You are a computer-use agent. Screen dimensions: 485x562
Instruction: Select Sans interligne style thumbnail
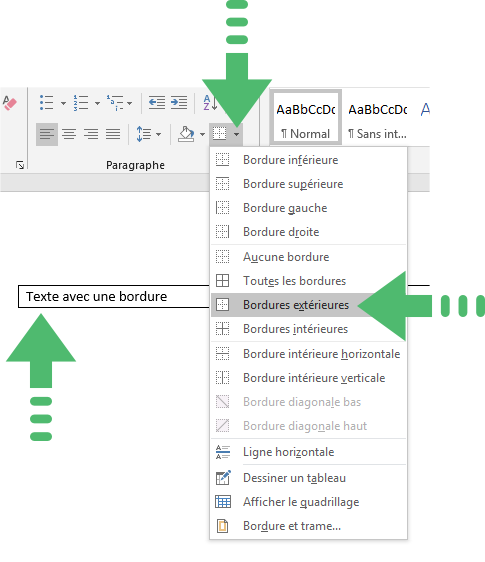coord(377,118)
